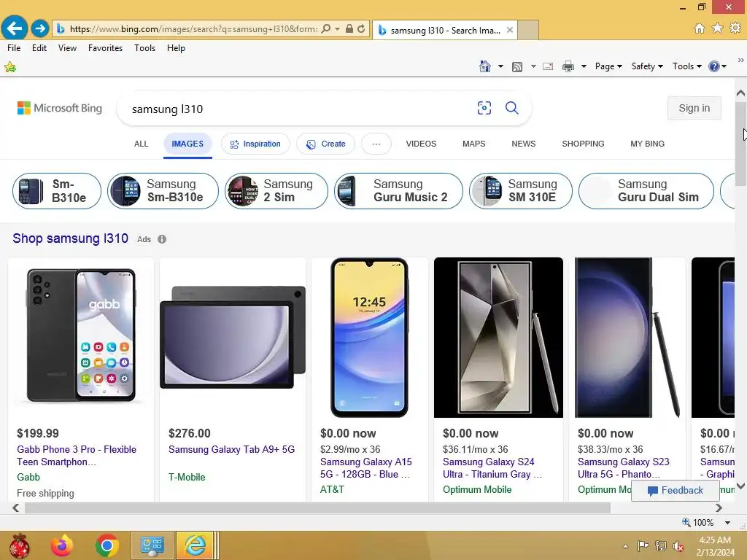Click the Print icon in command bar
Image resolution: width=747 pixels, height=560 pixels.
click(x=568, y=66)
